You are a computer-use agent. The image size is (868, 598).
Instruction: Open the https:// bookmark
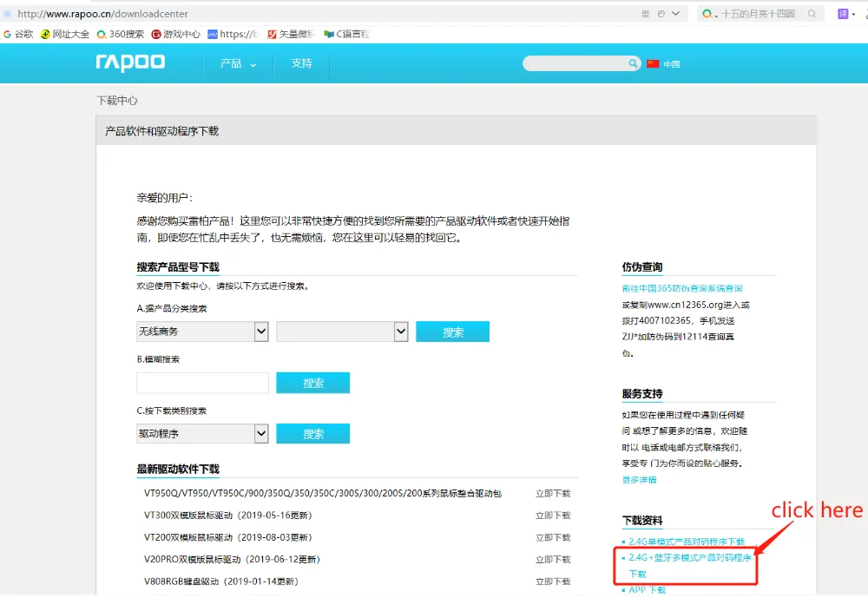233,35
